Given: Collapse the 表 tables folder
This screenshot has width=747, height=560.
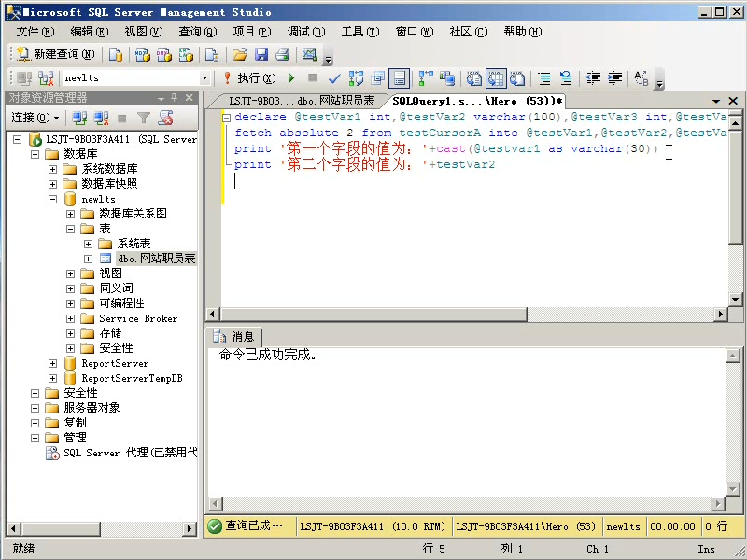Looking at the screenshot, I should (x=71, y=229).
